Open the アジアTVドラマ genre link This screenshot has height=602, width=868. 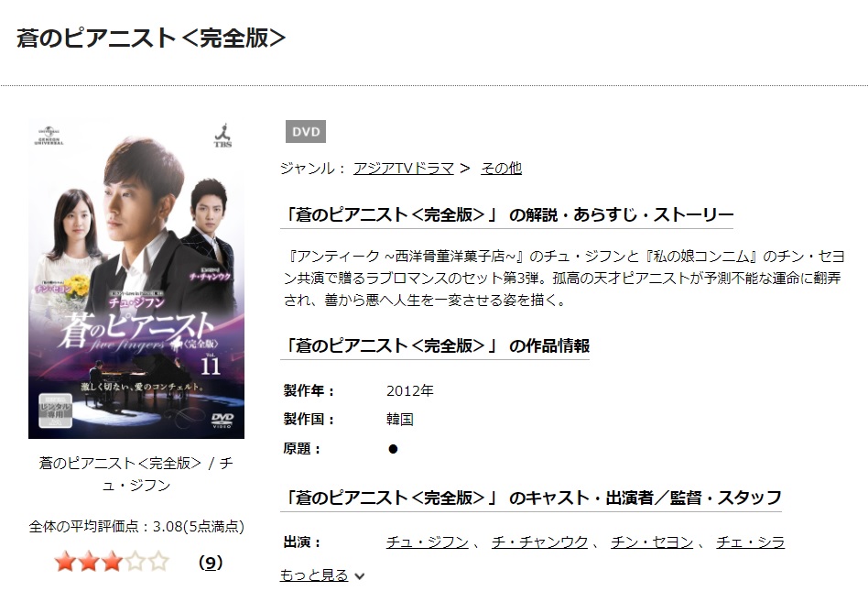pyautogui.click(x=404, y=168)
